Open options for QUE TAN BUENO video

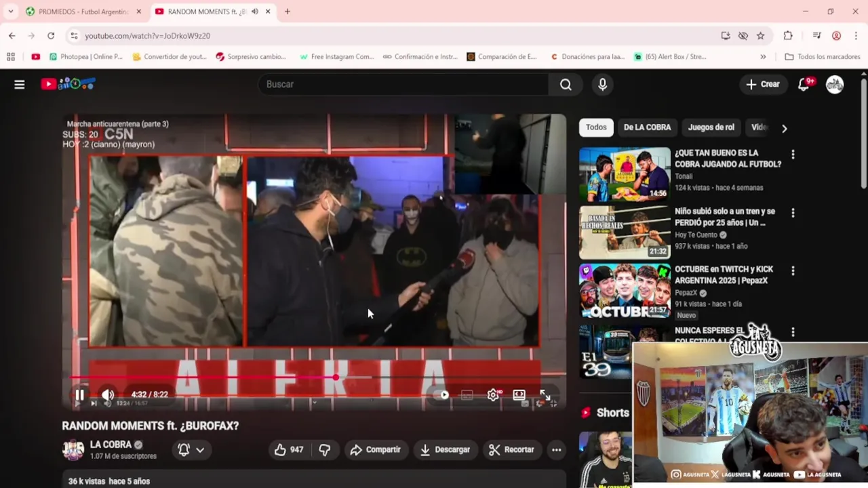point(793,155)
